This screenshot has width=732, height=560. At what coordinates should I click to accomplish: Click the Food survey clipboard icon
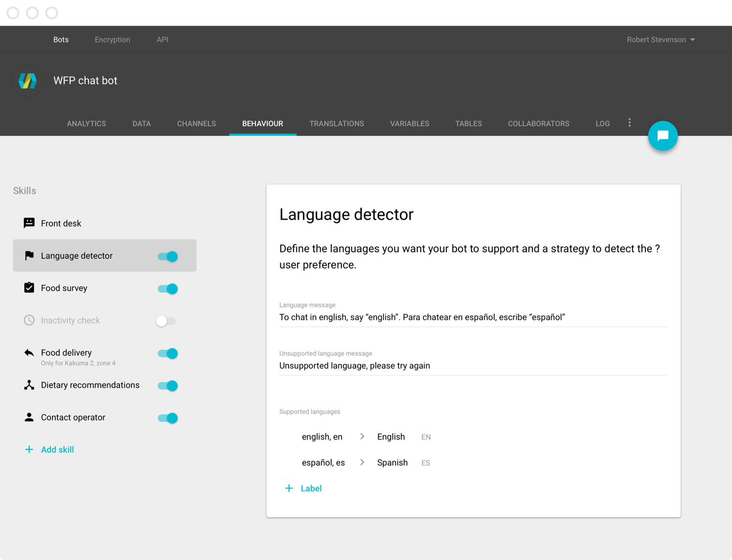point(29,287)
